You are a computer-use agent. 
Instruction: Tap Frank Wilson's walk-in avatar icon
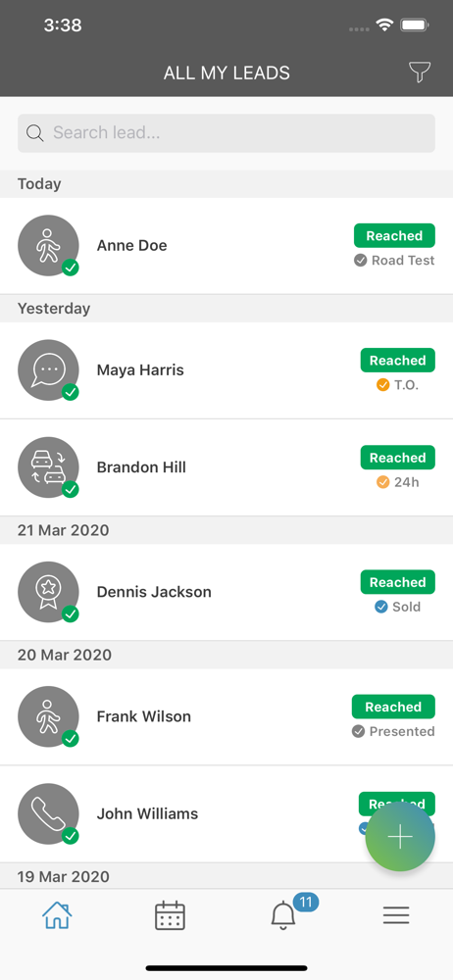point(48,717)
